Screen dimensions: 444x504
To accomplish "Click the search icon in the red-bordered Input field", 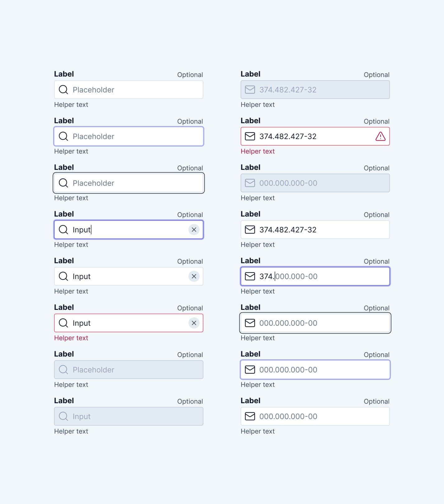I will coord(63,323).
